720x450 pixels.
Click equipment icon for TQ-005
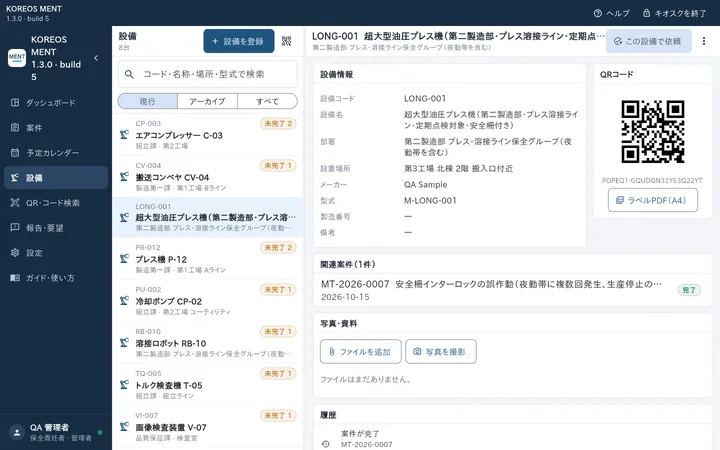(x=124, y=384)
